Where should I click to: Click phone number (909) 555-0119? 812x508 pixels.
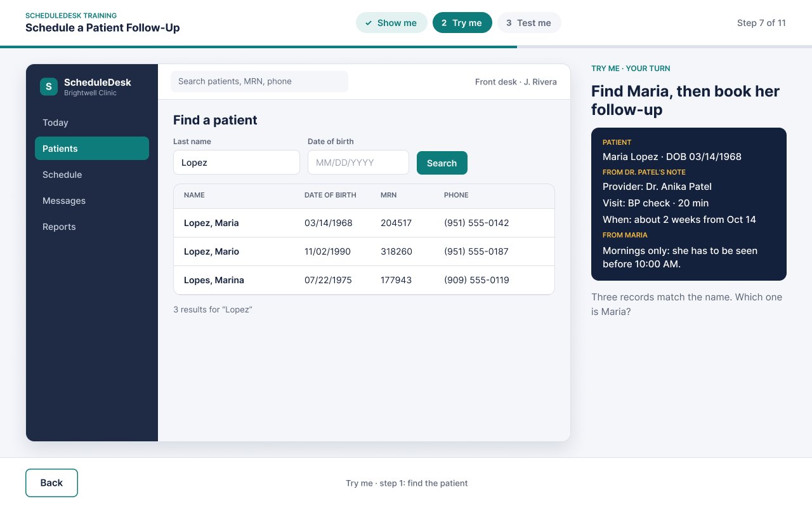[x=476, y=280]
